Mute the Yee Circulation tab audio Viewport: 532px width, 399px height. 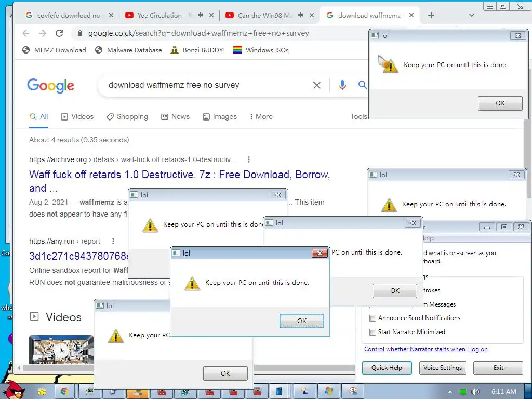coord(200,15)
